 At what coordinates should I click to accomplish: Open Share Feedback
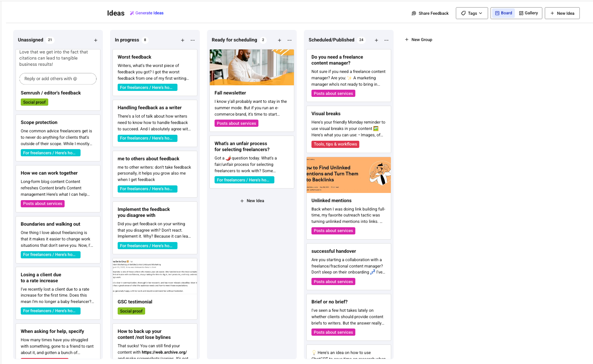coord(430,13)
